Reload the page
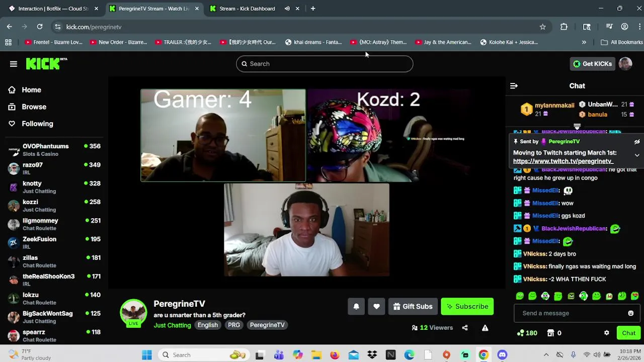 [x=40, y=27]
